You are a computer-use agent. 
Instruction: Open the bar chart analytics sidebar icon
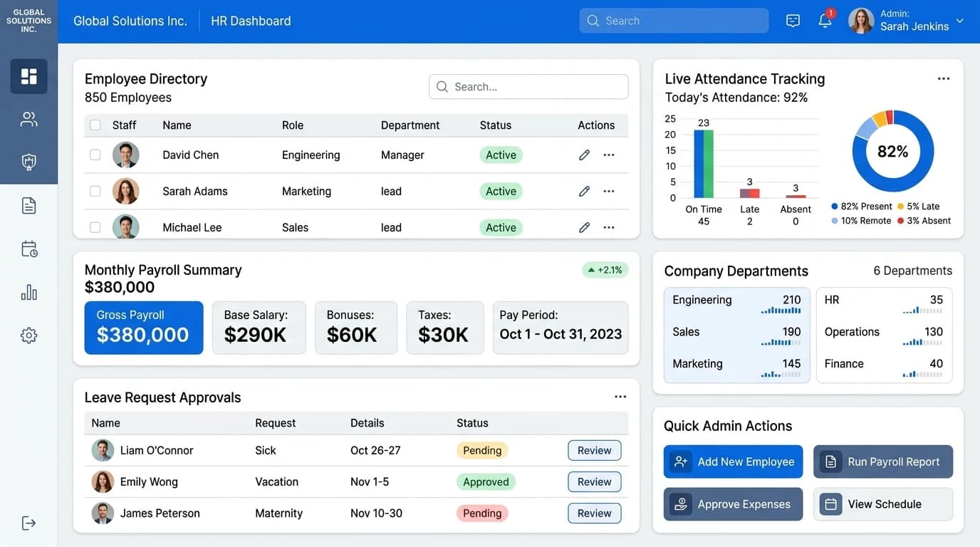29,292
